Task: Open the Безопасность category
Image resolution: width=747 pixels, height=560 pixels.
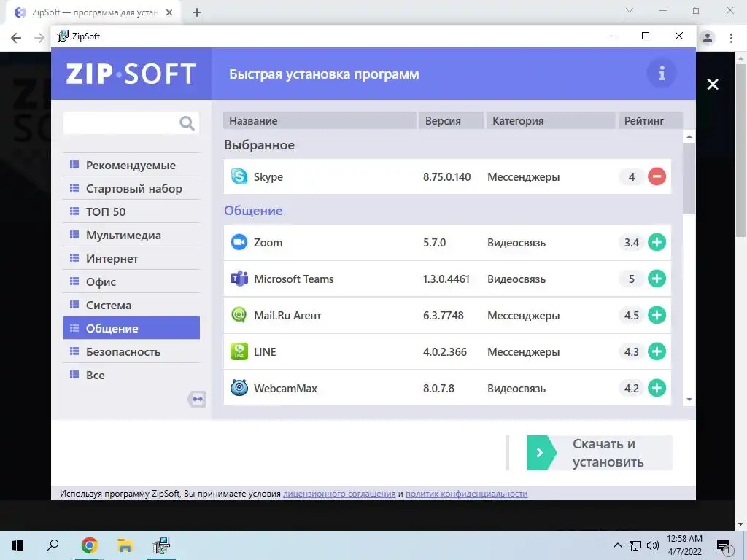Action: coord(131,352)
